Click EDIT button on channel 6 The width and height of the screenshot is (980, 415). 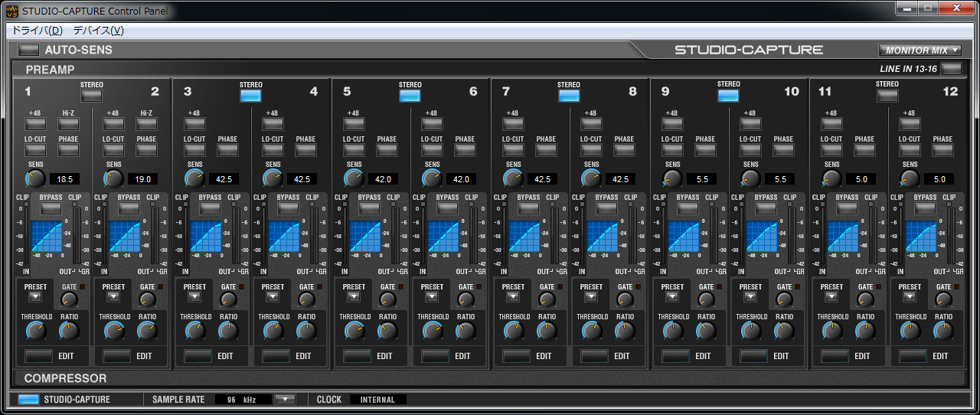pyautogui.click(x=435, y=356)
